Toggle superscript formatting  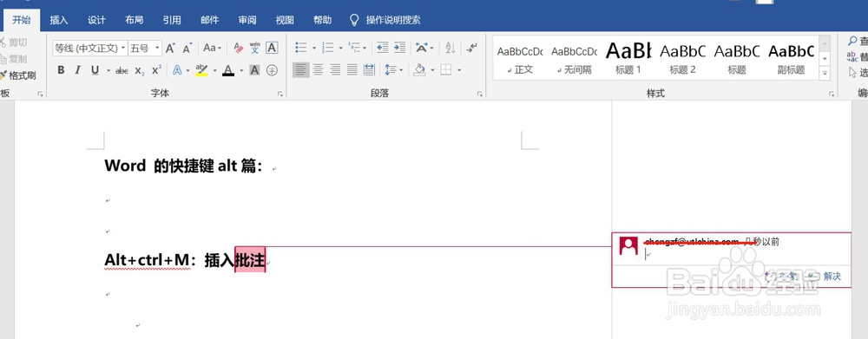point(156,70)
